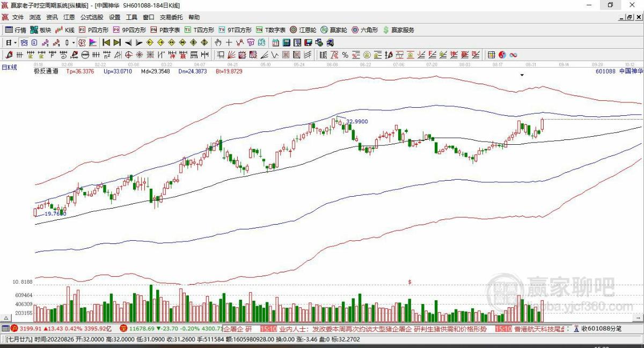Click the red 神 character icon
This screenshot has height=348, width=644.
point(171,55)
